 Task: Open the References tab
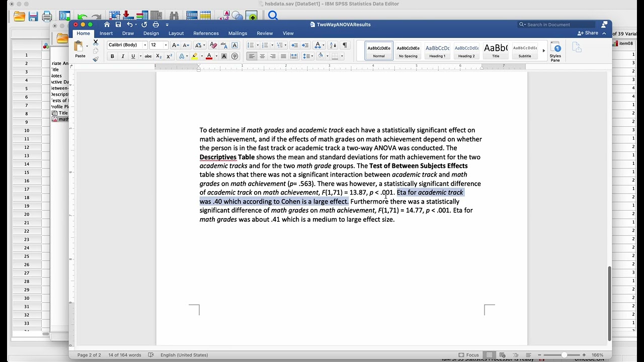tap(206, 34)
